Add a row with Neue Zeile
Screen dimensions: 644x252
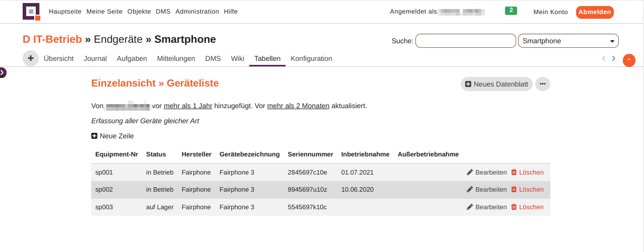coord(112,136)
